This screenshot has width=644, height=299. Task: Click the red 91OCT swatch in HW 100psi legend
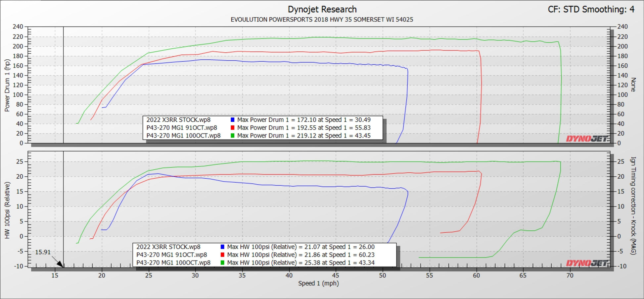point(222,255)
